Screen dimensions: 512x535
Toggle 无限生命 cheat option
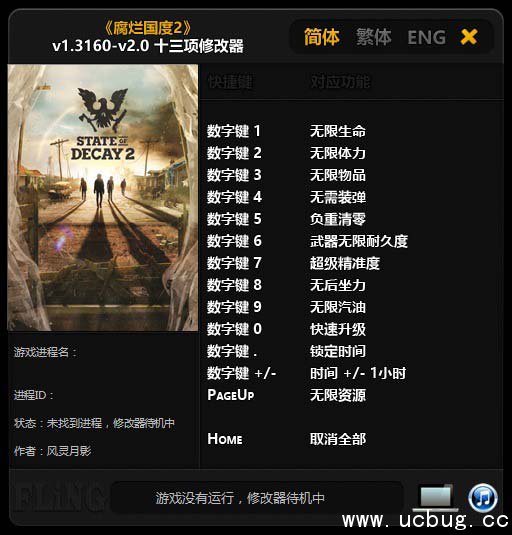pyautogui.click(x=338, y=131)
